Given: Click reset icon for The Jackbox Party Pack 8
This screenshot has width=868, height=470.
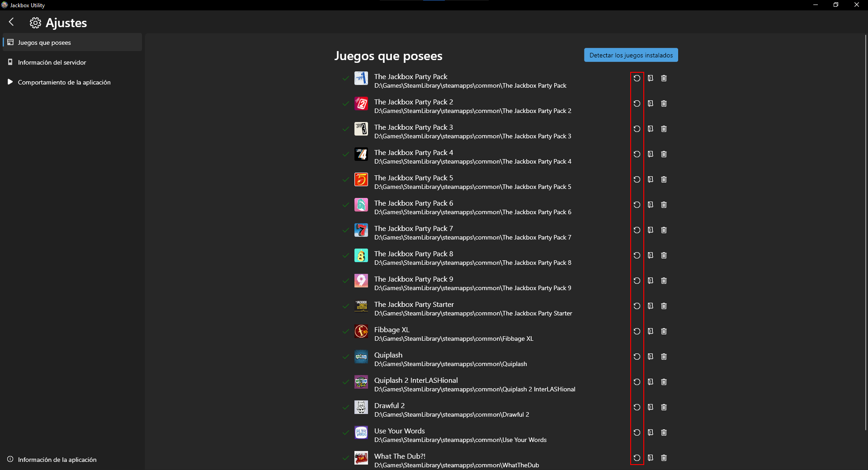Looking at the screenshot, I should click(637, 255).
